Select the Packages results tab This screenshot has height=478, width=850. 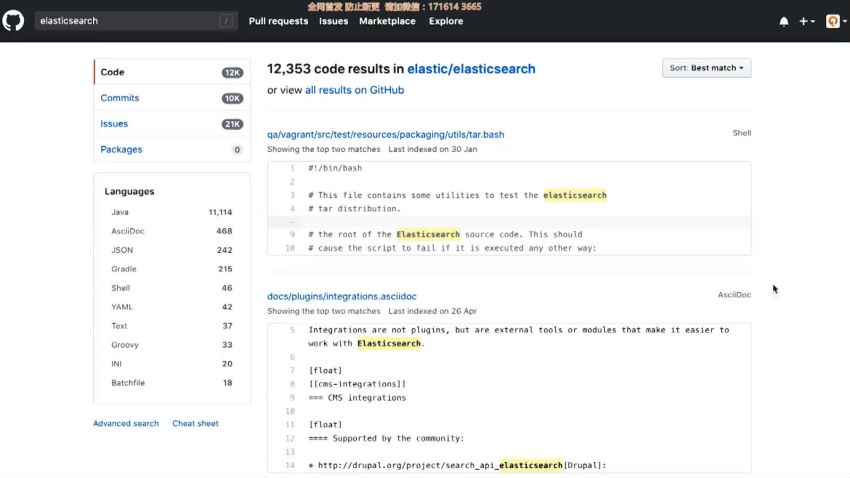(x=172, y=150)
